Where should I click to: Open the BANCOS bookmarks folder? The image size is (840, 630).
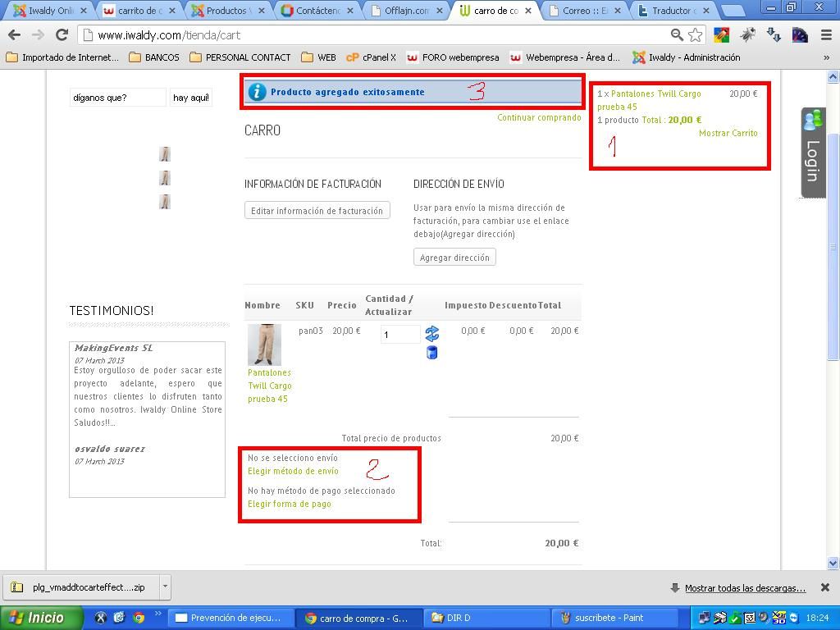(x=154, y=57)
